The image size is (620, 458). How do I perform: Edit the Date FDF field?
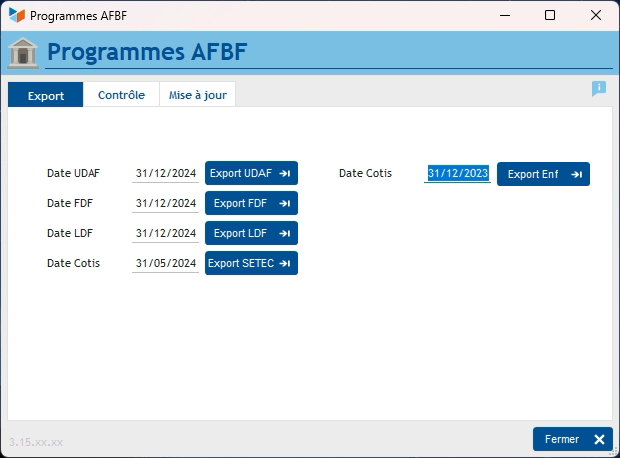(x=165, y=203)
